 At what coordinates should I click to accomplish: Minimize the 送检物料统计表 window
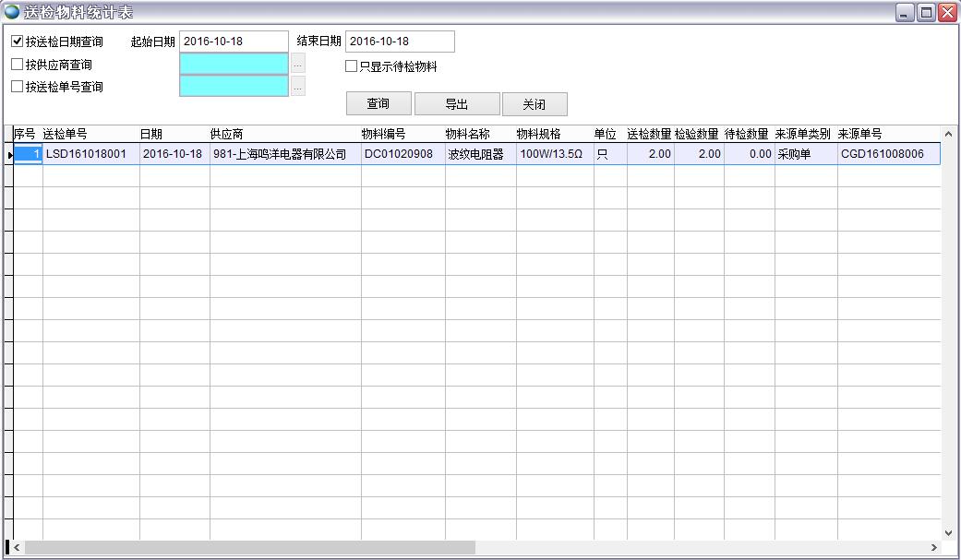point(905,12)
